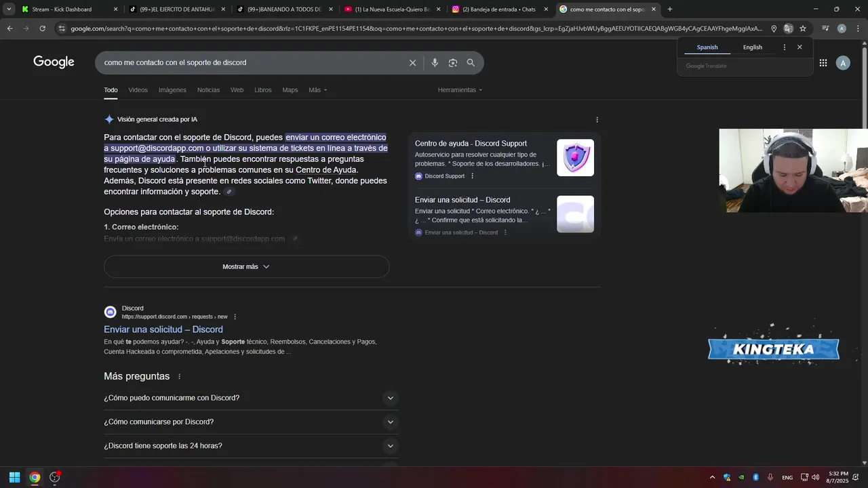The image size is (868, 488).
Task: Click the Discord shield thumbnail image
Action: pyautogui.click(x=575, y=158)
